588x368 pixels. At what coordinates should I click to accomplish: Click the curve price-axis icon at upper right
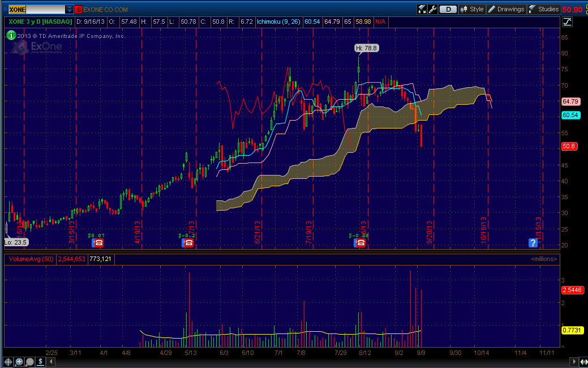(x=567, y=22)
